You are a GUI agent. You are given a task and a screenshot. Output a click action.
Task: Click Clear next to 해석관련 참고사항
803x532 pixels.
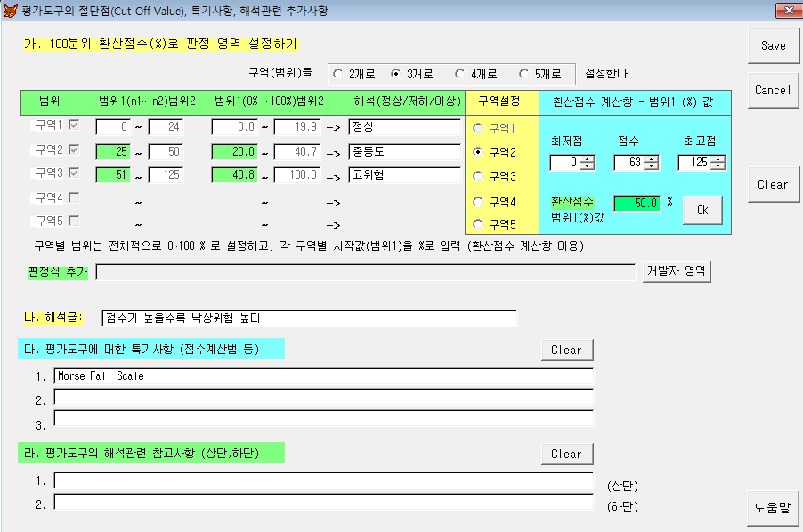[566, 454]
